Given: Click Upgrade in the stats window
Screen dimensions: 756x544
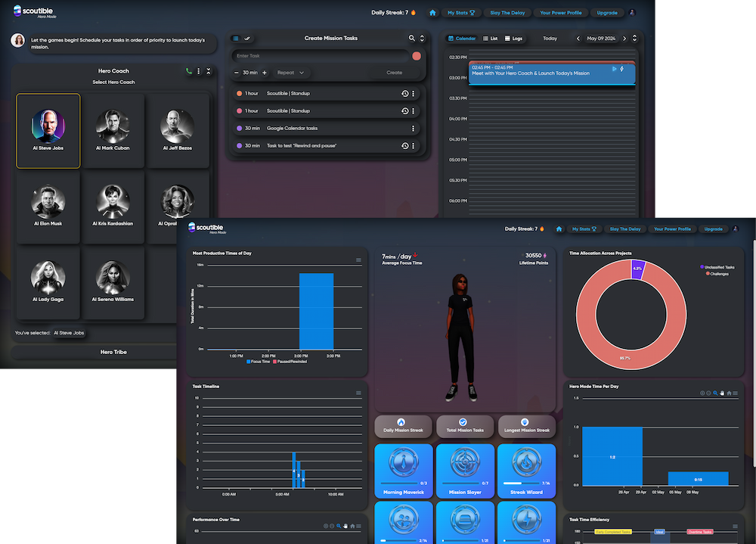Looking at the screenshot, I should click(713, 229).
